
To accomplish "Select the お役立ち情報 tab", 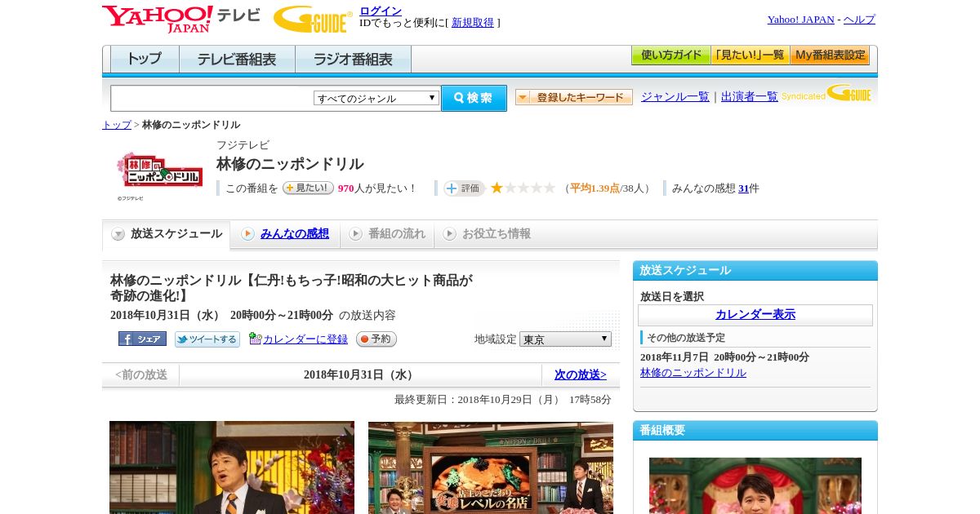I will pyautogui.click(x=487, y=234).
